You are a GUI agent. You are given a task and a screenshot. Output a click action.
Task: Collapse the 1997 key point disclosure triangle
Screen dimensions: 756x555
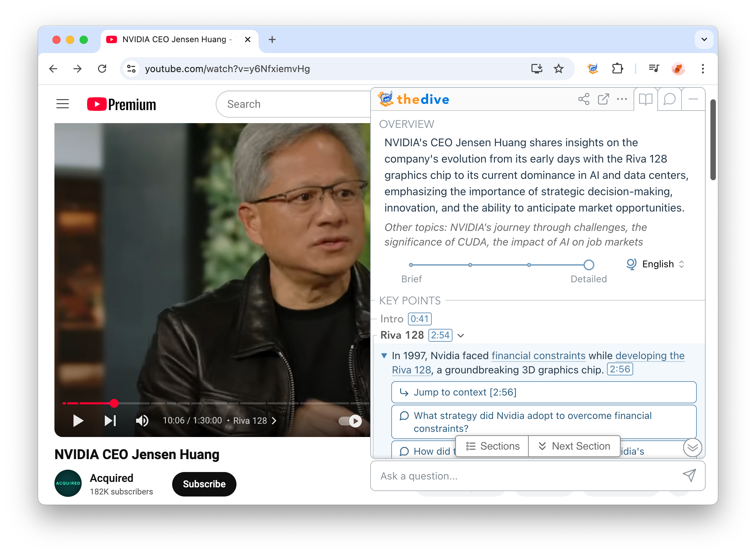point(384,356)
